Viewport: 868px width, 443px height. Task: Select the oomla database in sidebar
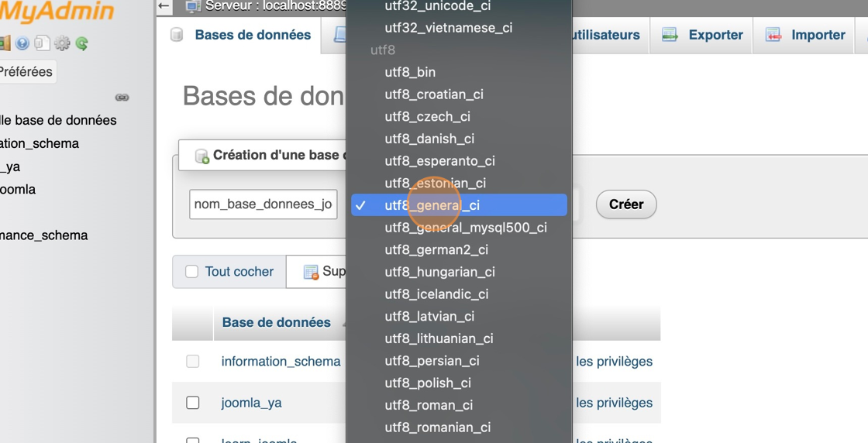tap(18, 189)
